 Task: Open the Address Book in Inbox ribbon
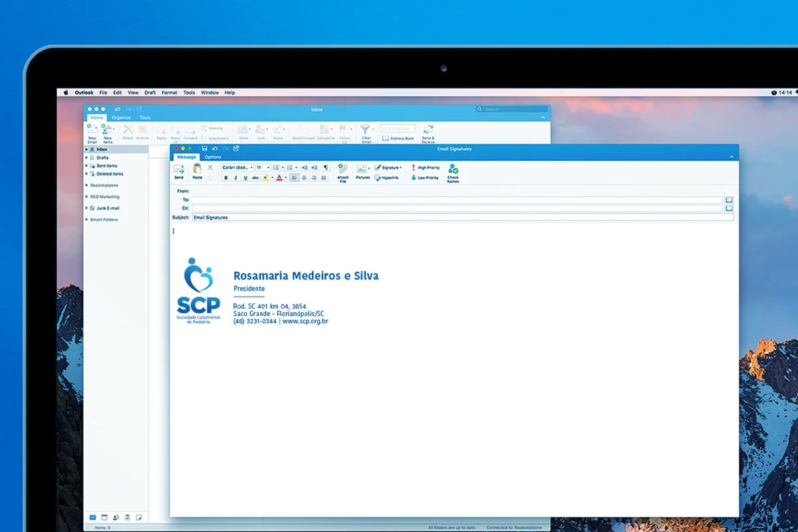pos(398,138)
